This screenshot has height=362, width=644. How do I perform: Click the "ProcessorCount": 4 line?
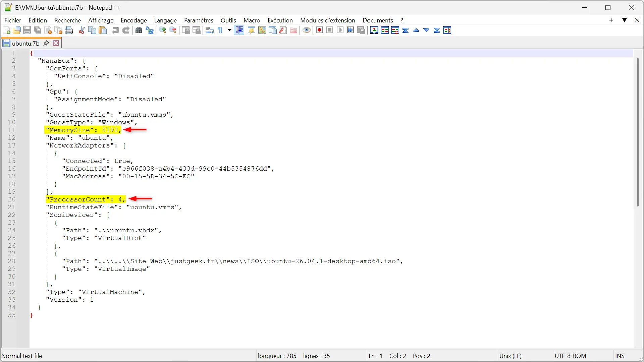tap(85, 199)
